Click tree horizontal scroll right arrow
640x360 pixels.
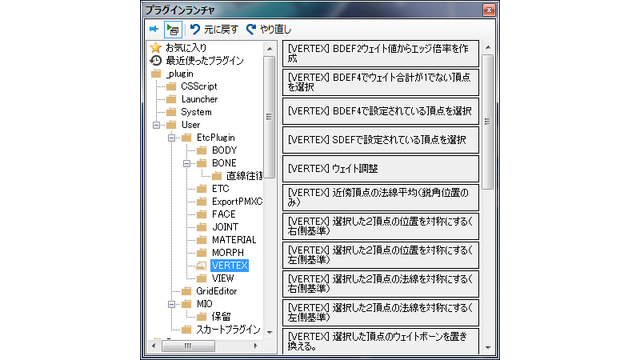coord(256,346)
